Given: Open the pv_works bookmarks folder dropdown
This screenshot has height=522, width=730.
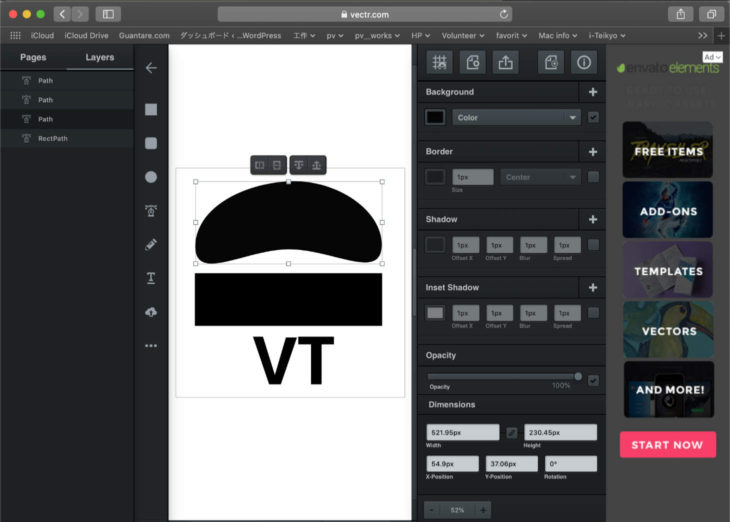Looking at the screenshot, I should click(376, 35).
